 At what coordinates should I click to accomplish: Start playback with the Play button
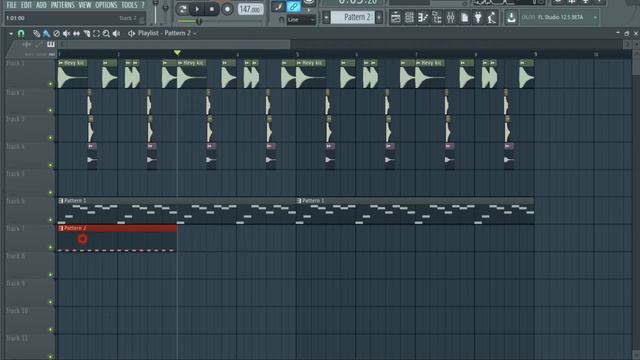[x=197, y=9]
